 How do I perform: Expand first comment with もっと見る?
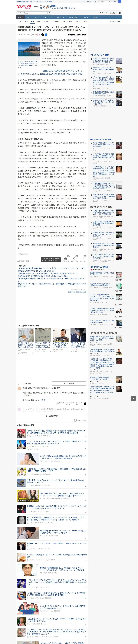coord(41,400)
